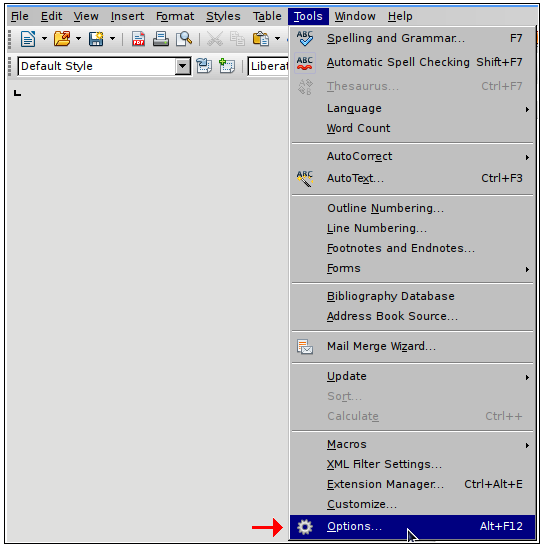
Task: Click the Paste clipboard icon
Action: [x=261, y=39]
